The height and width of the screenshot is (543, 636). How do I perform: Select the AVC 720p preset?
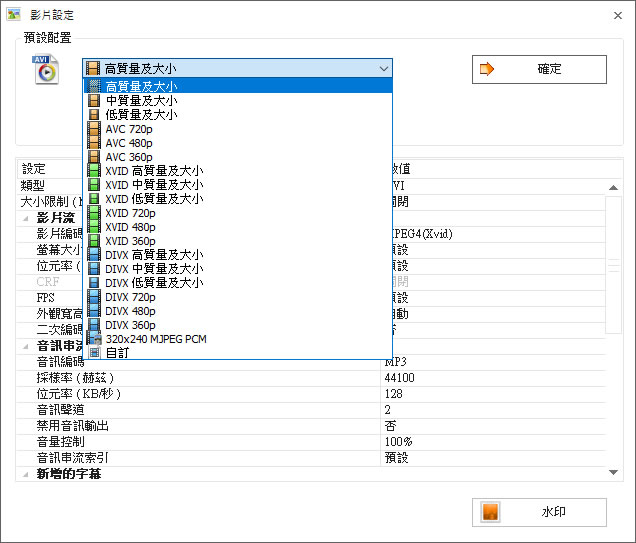point(238,129)
